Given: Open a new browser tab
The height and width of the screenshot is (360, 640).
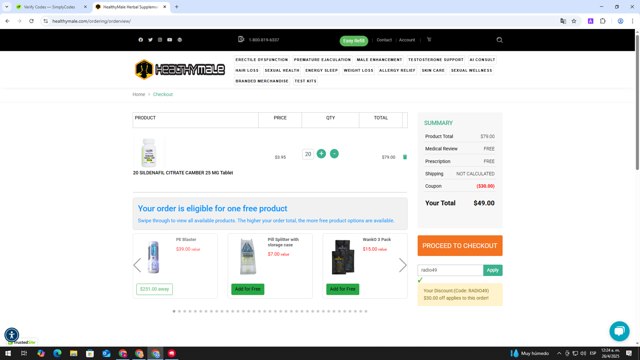Looking at the screenshot, I should point(177,7).
